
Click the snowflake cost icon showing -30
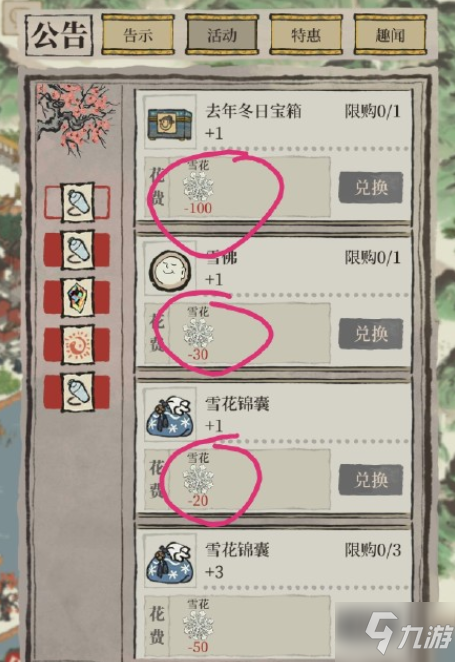(198, 334)
